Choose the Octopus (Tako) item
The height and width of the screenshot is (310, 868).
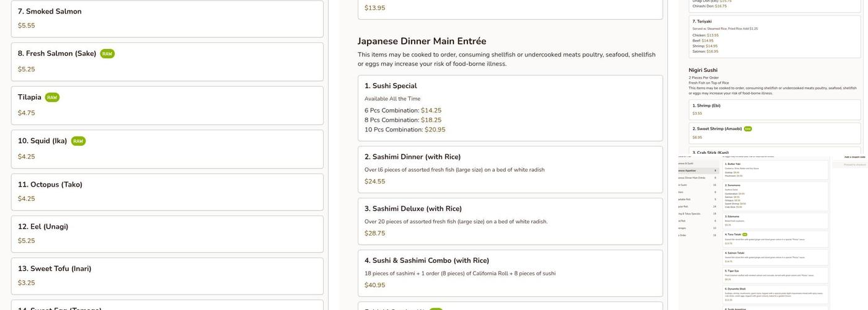coord(167,192)
